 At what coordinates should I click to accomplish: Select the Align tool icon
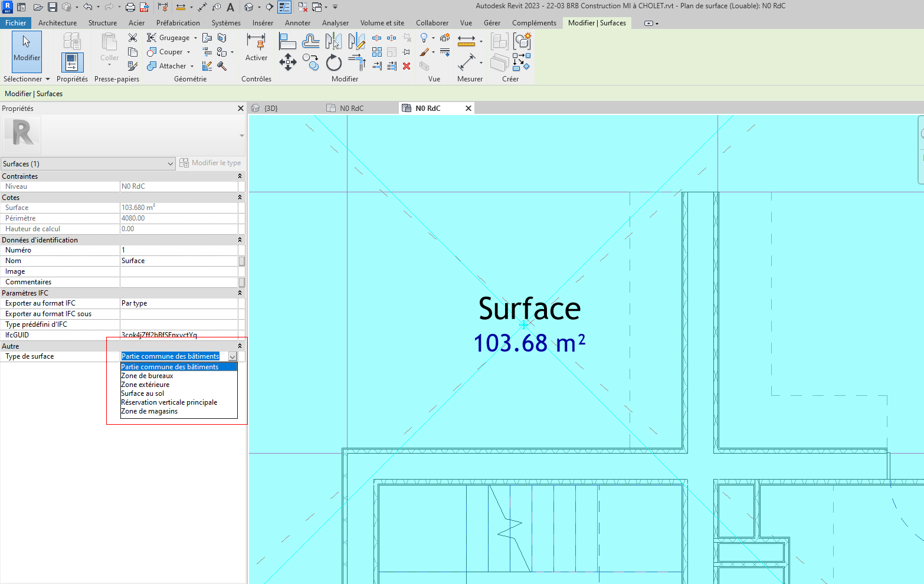tap(287, 41)
